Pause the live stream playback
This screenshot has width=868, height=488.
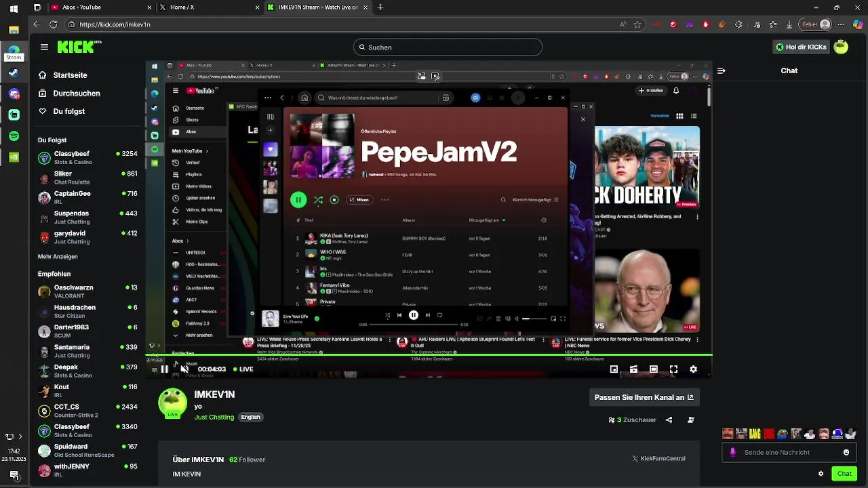point(164,369)
